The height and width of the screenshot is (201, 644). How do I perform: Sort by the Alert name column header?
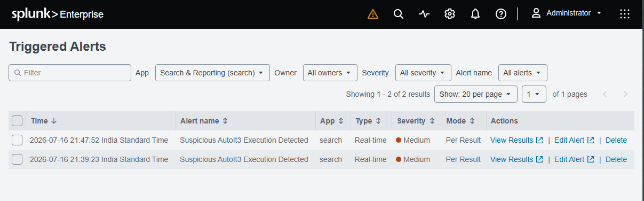click(x=204, y=121)
